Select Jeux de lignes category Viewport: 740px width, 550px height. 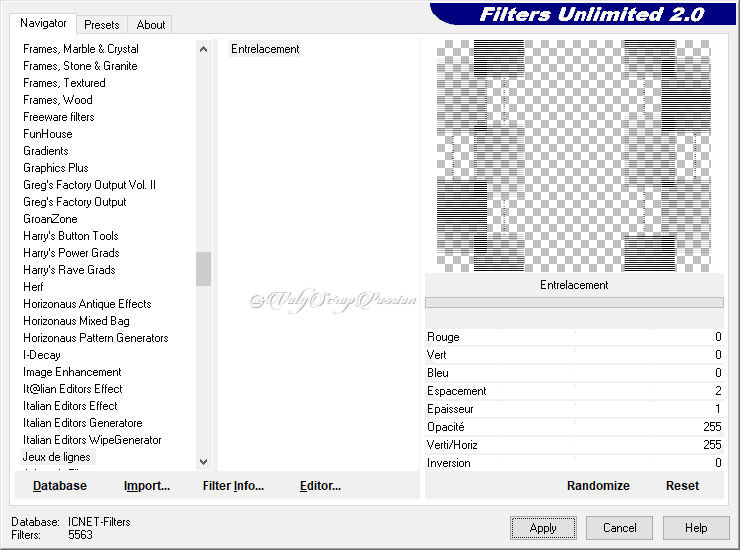(x=57, y=457)
